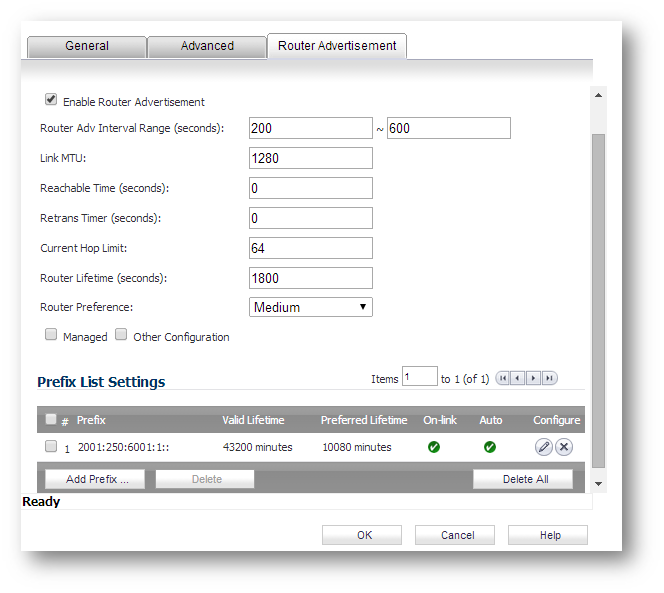This screenshot has width=664, height=593.
Task: Click the On-link column header
Action: click(440, 420)
